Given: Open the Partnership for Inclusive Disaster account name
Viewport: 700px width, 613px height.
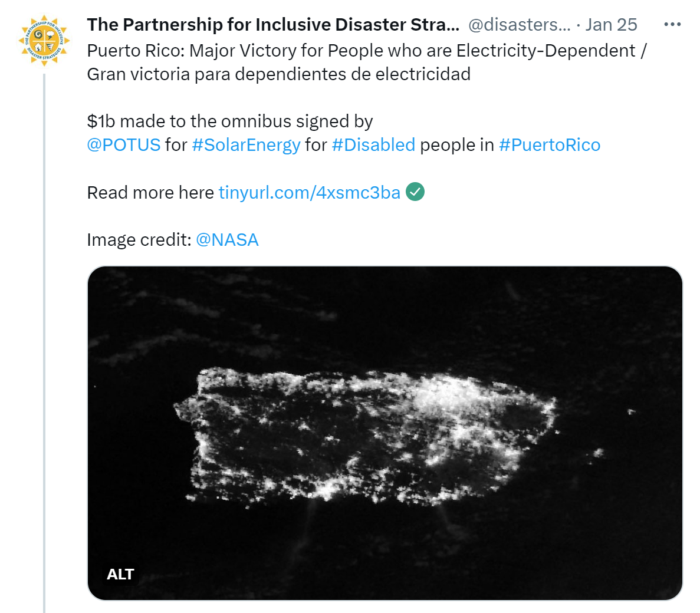Looking at the screenshot, I should [x=273, y=25].
